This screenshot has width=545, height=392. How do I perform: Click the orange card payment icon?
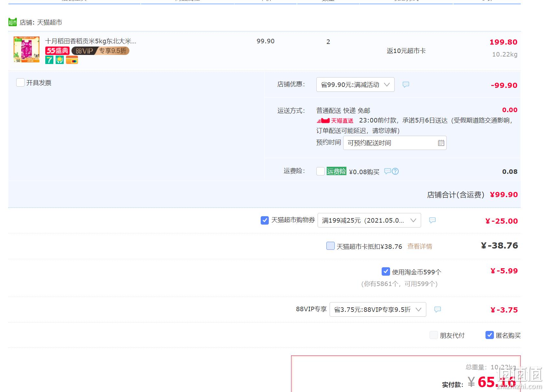pos(72,60)
